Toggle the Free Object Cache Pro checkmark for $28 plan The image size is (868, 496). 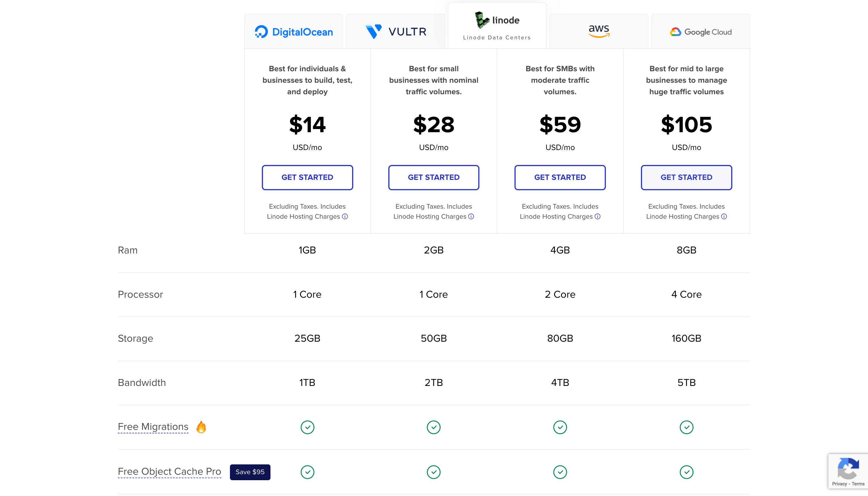pyautogui.click(x=433, y=472)
